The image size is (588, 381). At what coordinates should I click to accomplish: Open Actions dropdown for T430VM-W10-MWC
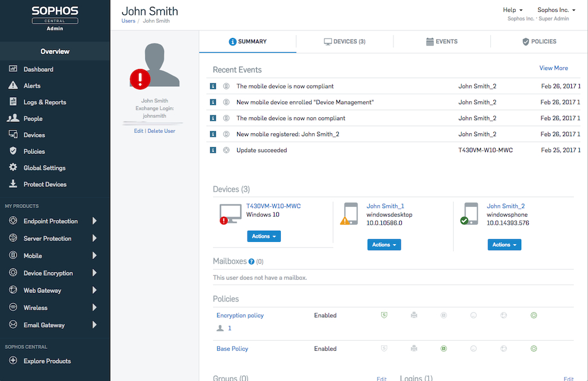(264, 236)
